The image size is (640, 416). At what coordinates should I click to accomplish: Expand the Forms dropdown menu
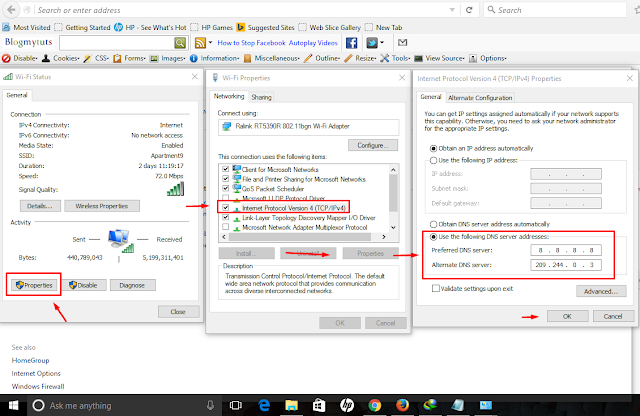pos(134,58)
